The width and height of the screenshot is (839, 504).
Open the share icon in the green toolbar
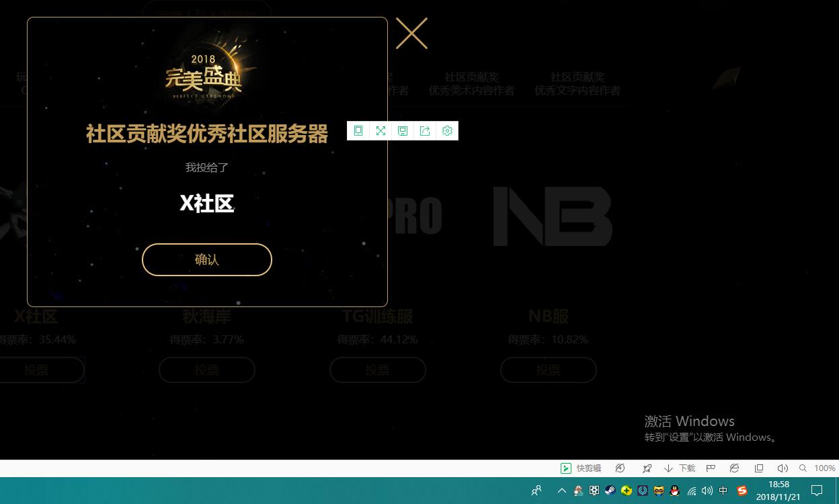(x=425, y=130)
